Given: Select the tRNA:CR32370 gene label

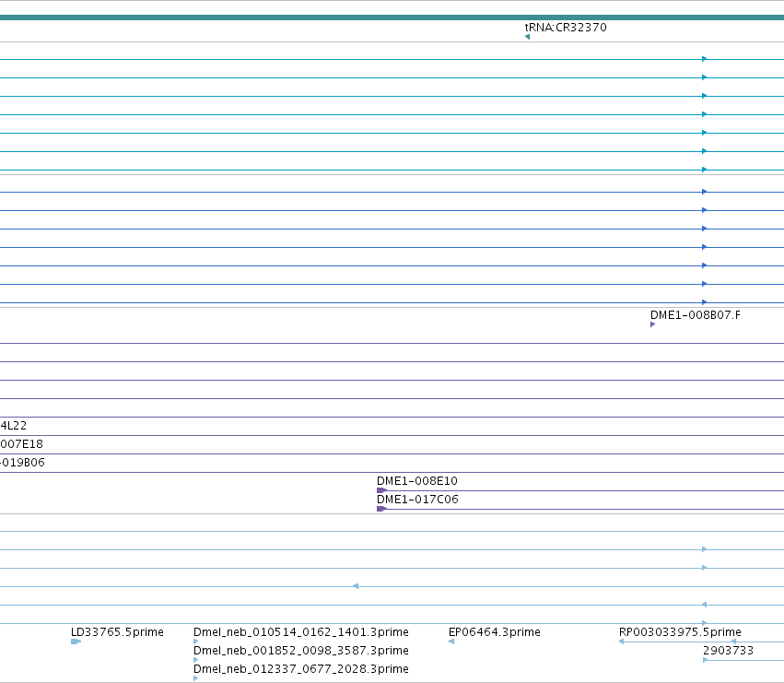Looking at the screenshot, I should pos(566,28).
